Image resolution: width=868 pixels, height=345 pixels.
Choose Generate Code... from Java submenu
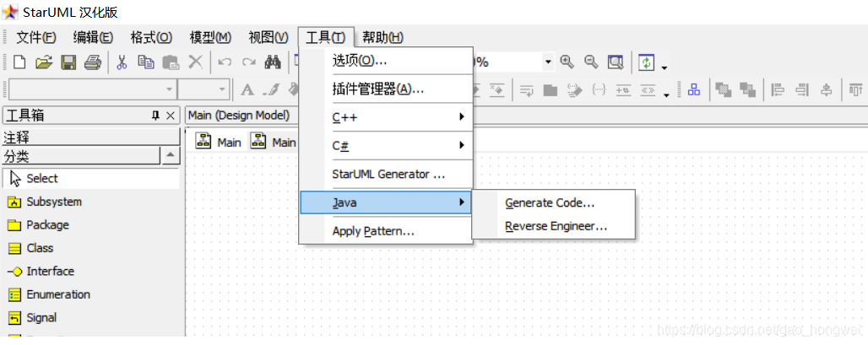pos(553,203)
